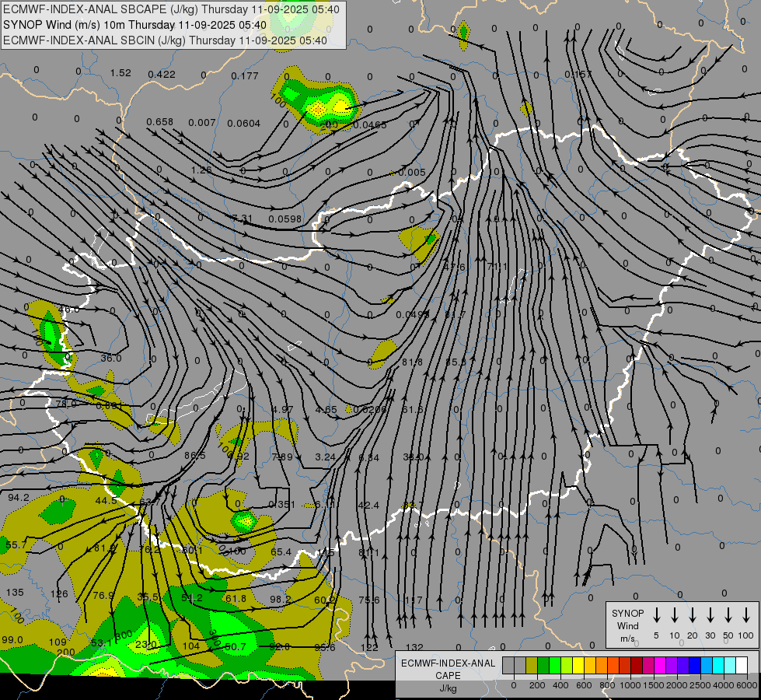Click map value '1.52' near the top
761x700 pixels.
coord(120,73)
